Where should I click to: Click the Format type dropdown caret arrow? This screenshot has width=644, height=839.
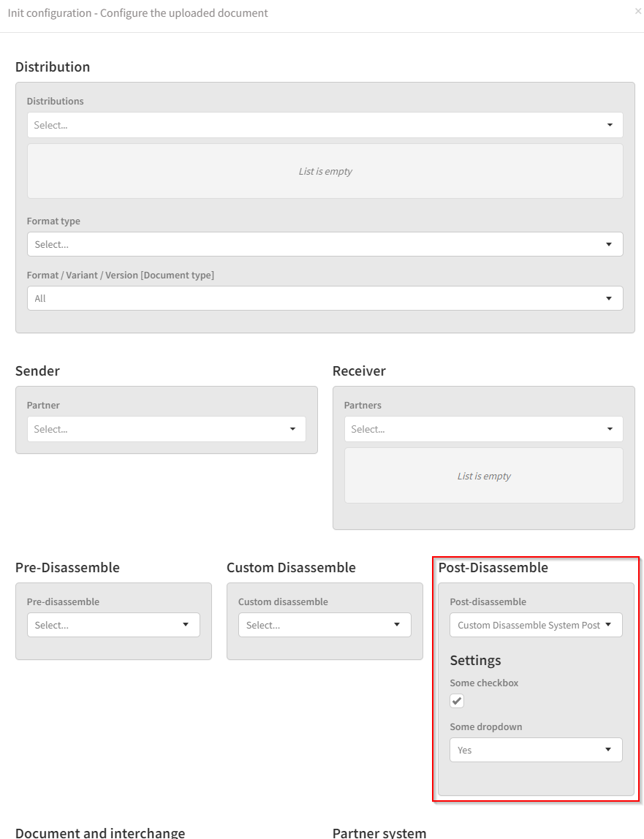point(609,244)
